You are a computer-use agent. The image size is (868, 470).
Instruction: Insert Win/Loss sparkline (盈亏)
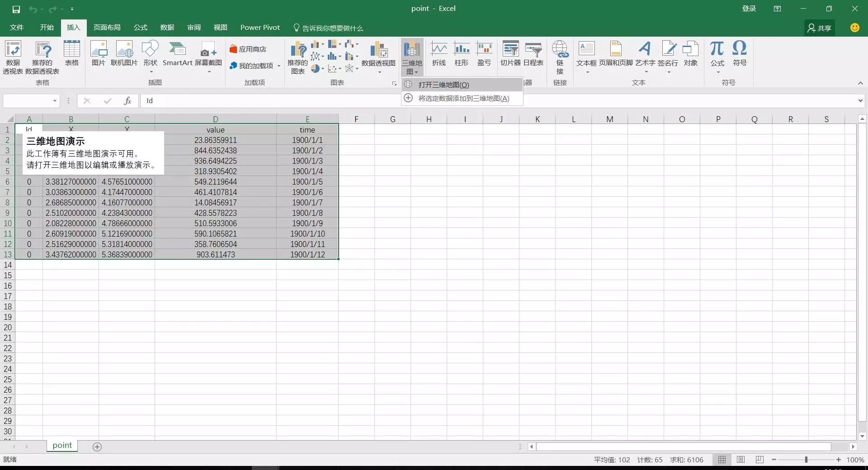[x=484, y=53]
